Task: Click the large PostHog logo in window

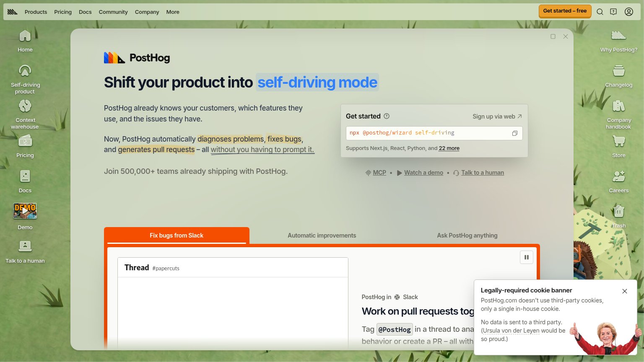Action: click(137, 58)
